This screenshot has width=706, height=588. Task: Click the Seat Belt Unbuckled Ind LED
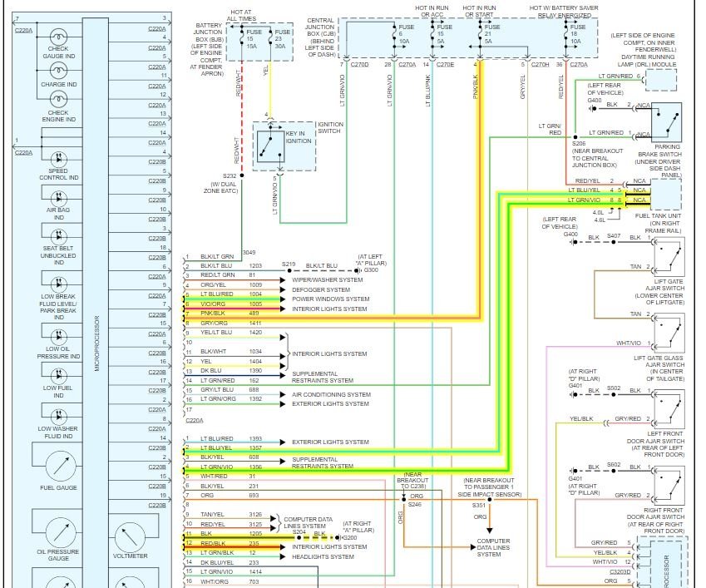[58, 236]
